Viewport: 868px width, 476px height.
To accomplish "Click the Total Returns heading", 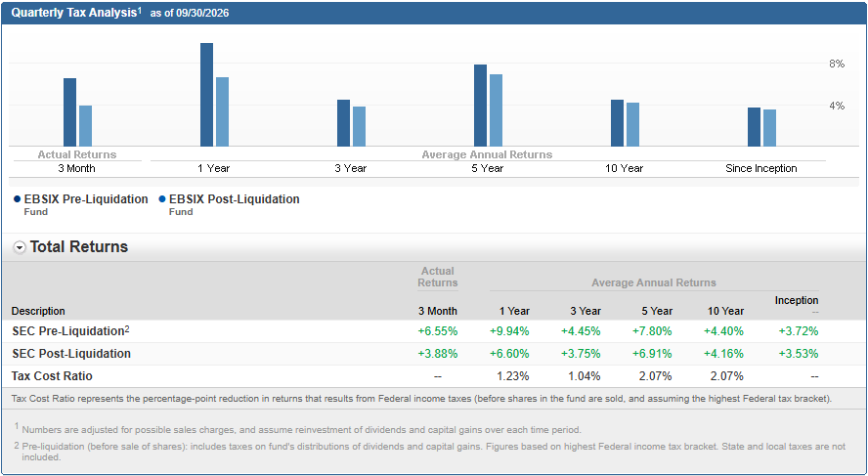I will coord(79,247).
